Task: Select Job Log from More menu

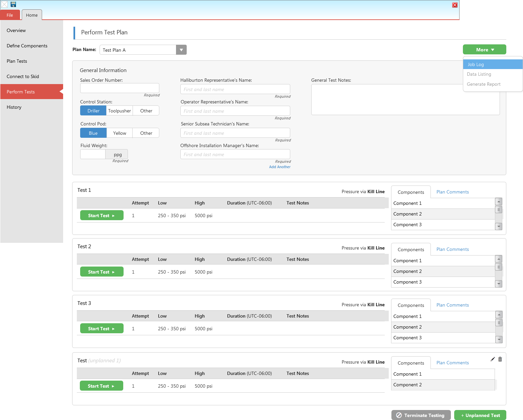Action: click(493, 64)
